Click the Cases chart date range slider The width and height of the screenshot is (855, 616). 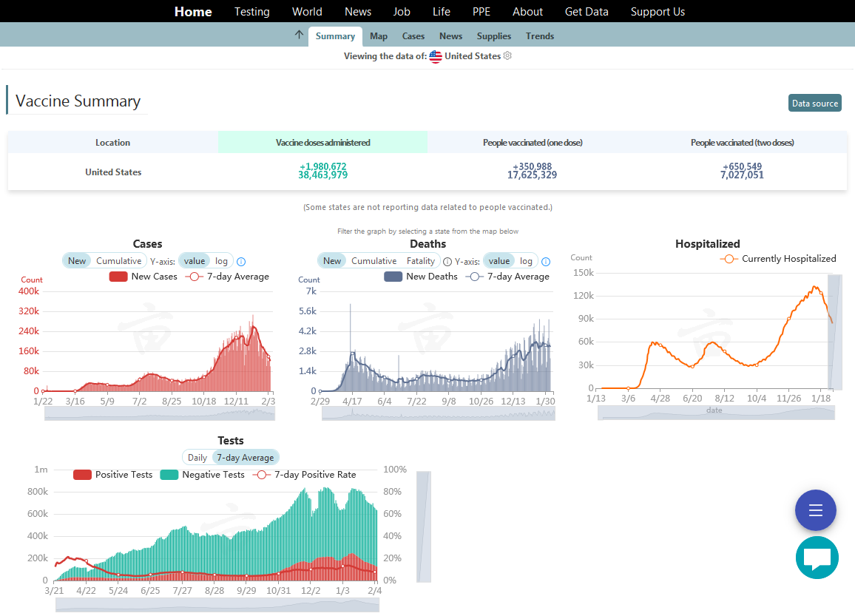(x=159, y=414)
